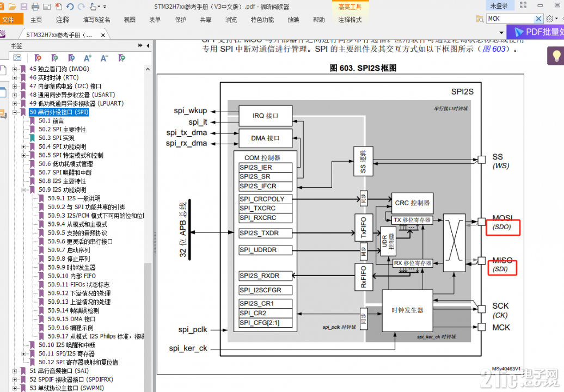
Task: Select the 46 实时时钟 (RTC) bookmark
Action: tap(53, 77)
